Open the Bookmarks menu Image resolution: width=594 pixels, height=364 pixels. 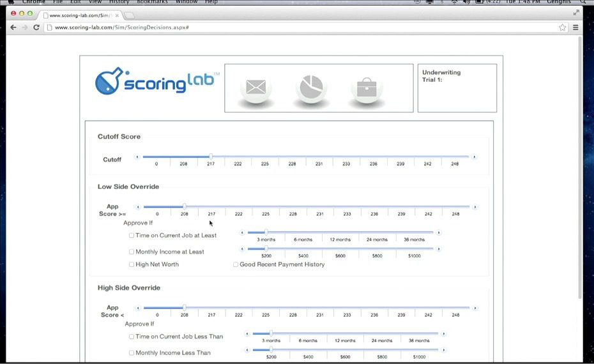click(x=152, y=2)
